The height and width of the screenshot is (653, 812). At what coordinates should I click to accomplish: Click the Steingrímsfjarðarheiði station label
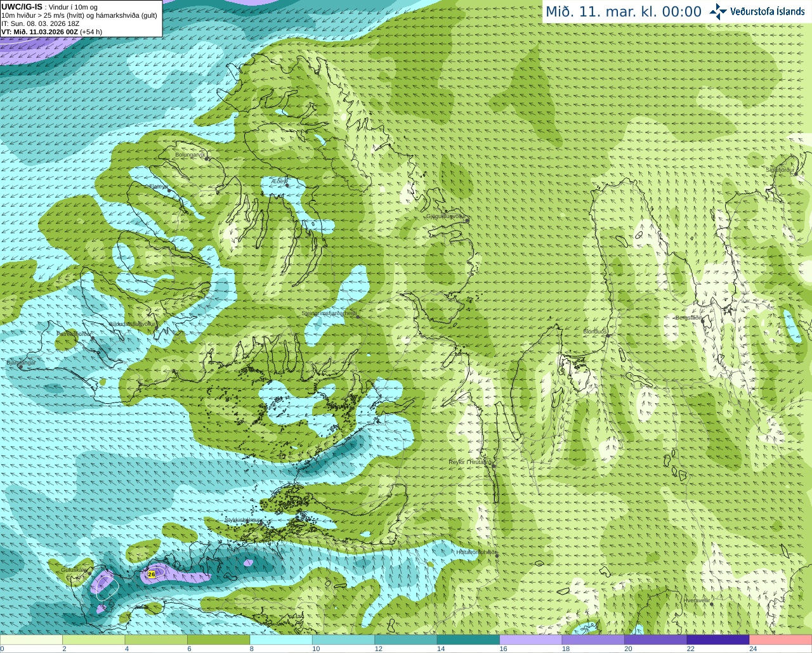pyautogui.click(x=328, y=313)
